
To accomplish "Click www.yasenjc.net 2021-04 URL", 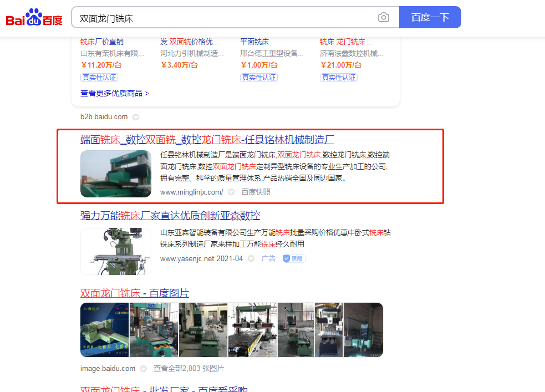I will tap(201, 258).
